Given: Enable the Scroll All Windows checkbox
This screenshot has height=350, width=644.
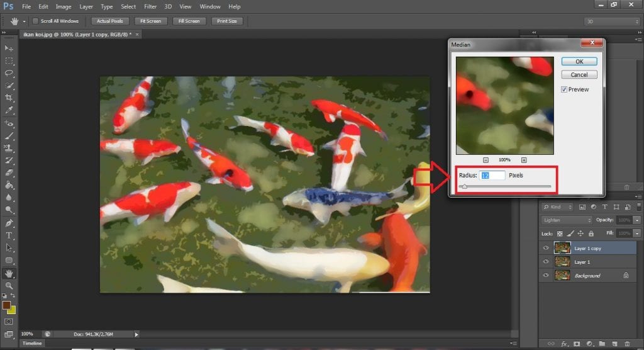Looking at the screenshot, I should 35,21.
